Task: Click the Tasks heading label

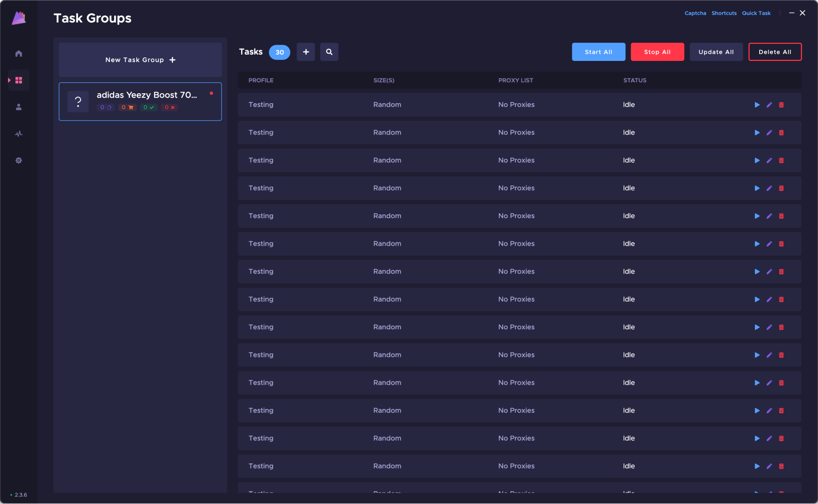Action: click(251, 52)
